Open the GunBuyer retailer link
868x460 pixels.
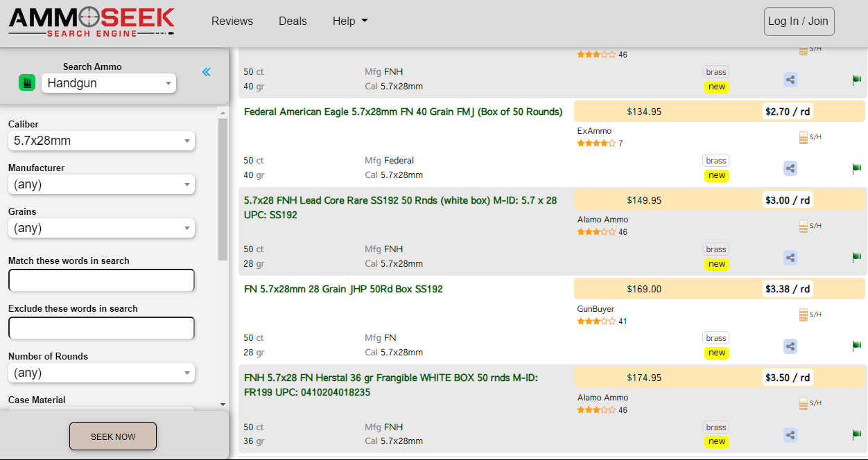(x=596, y=309)
